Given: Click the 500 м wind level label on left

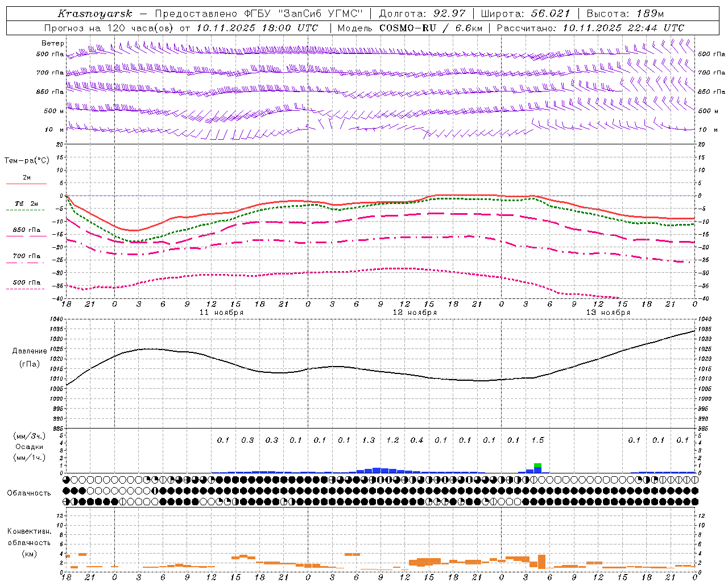Looking at the screenshot, I should pyautogui.click(x=54, y=111).
